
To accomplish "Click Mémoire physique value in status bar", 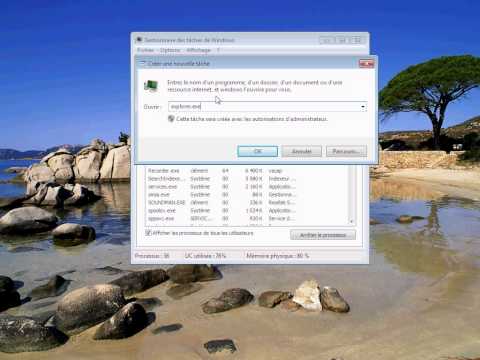I will point(278,256).
